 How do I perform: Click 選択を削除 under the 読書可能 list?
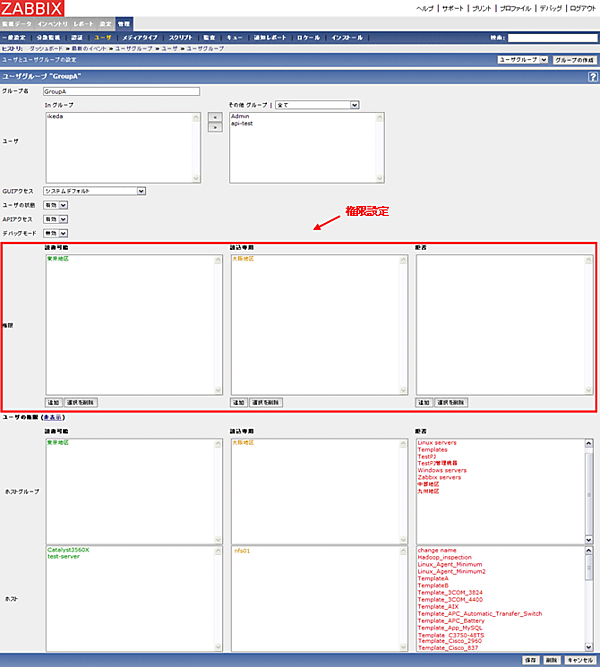[80, 402]
